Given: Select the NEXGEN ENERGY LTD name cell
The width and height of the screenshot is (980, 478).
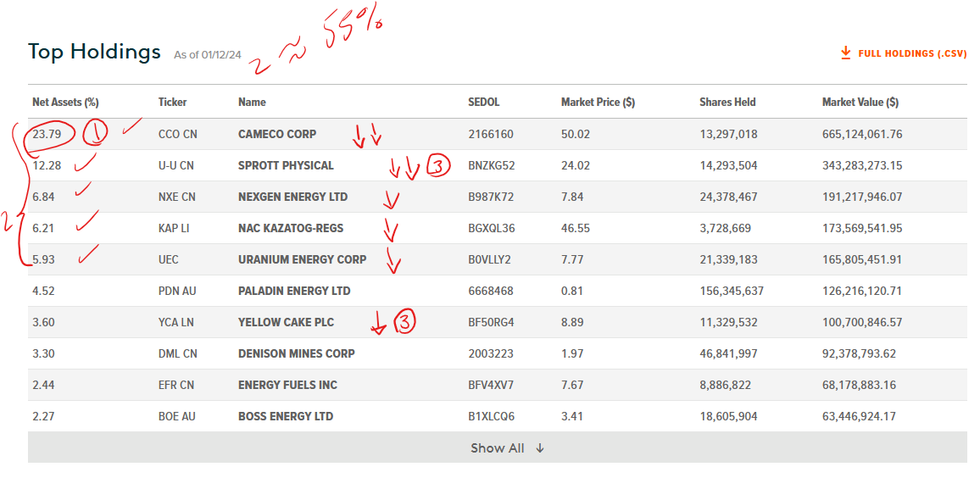Looking at the screenshot, I should 293,197.
